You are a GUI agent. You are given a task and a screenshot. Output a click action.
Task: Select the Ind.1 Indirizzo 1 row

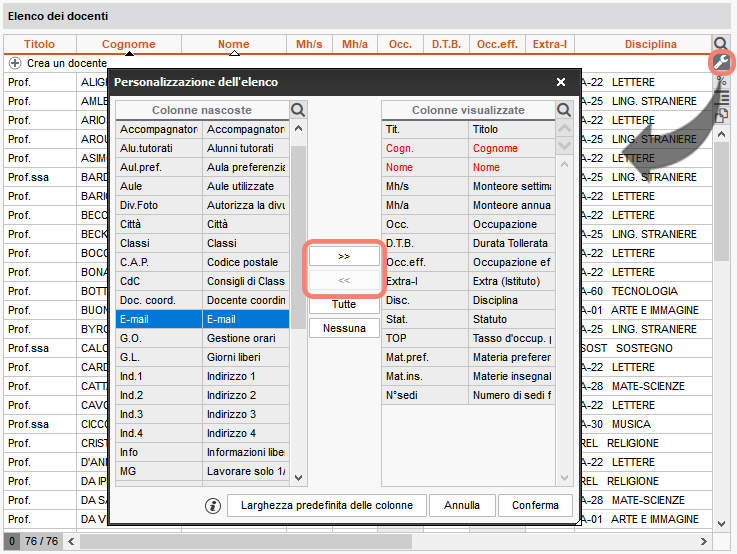[x=202, y=376]
